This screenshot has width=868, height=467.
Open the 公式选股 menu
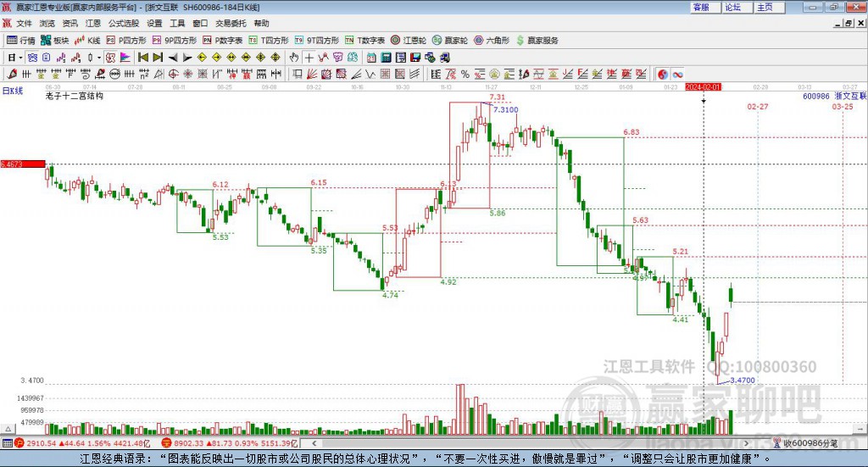(124, 23)
